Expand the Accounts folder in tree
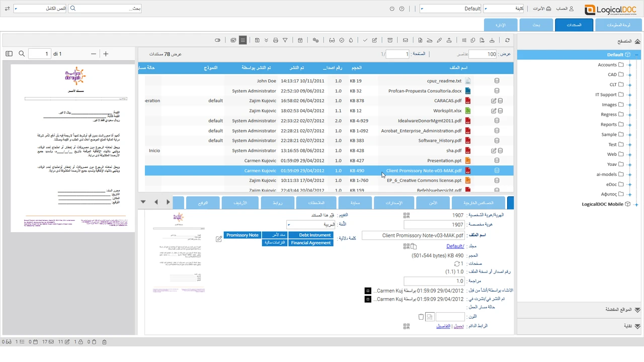644x362 pixels. (629, 65)
